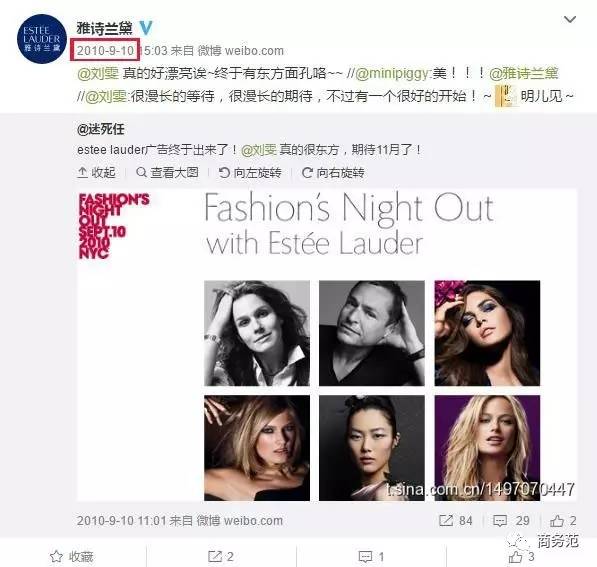This screenshot has height=567, width=597.
Task: Like this post with 3 likes
Action: point(521,556)
